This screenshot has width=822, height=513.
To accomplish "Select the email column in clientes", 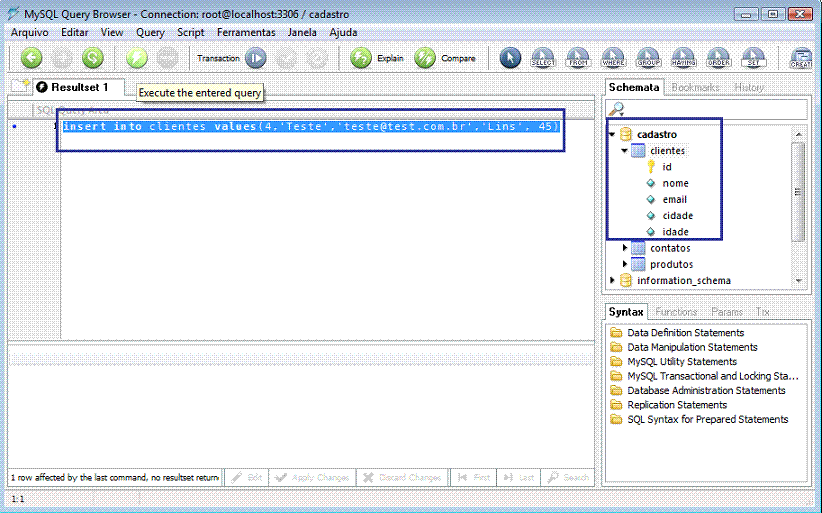I will [674, 200].
